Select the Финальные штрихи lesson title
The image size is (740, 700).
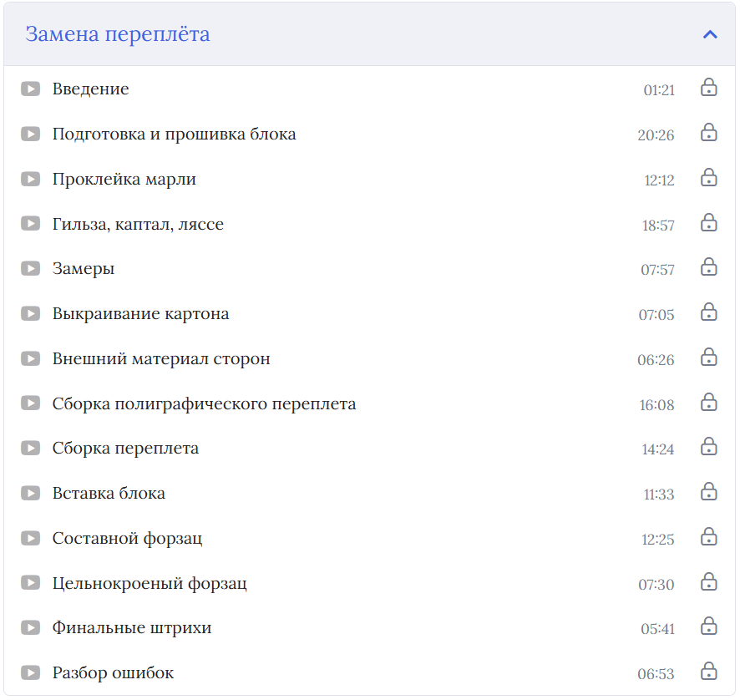coord(132,627)
